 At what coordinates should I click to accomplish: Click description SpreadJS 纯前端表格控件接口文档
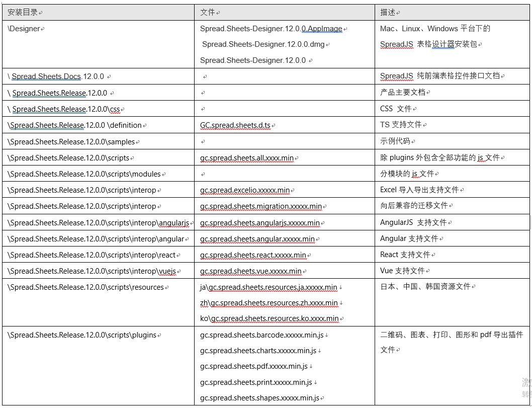440,75
